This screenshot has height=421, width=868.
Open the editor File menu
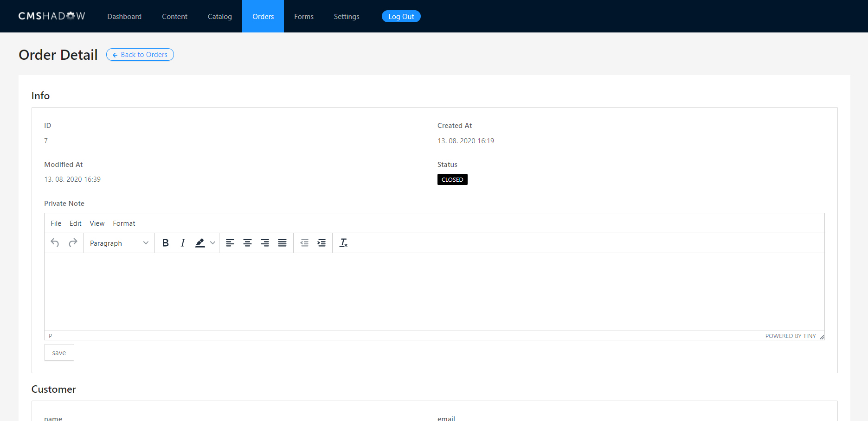[x=56, y=223]
